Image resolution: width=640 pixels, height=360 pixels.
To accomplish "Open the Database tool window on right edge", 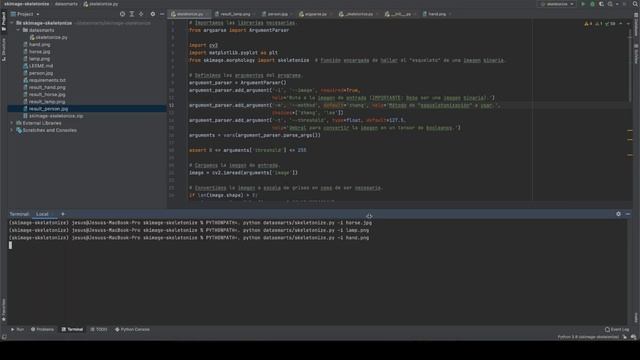I will [x=636, y=24].
